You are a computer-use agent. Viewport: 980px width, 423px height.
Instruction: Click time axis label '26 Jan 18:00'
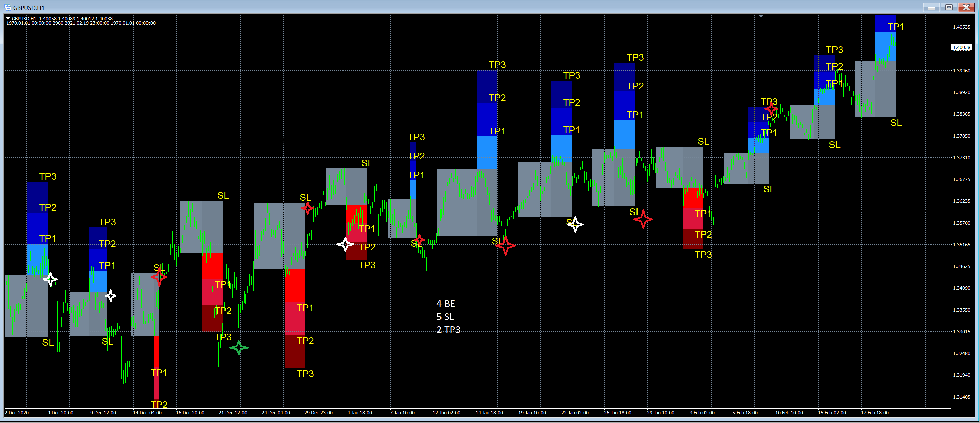(x=617, y=412)
